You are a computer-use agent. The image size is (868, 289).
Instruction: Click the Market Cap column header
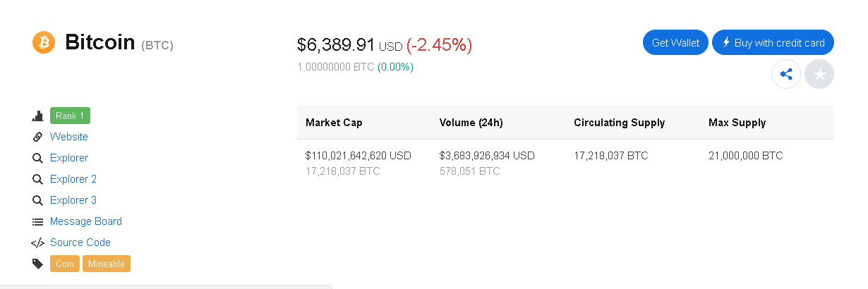[334, 123]
